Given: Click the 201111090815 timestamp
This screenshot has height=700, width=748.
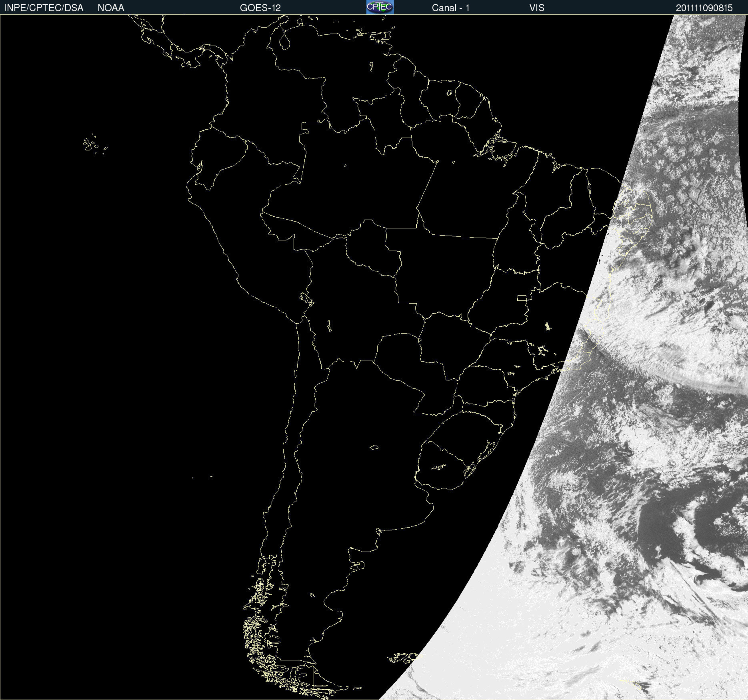Looking at the screenshot, I should [x=704, y=8].
